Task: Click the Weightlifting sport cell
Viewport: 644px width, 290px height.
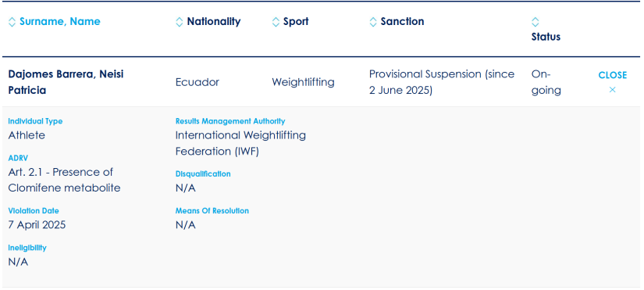Action: click(303, 82)
